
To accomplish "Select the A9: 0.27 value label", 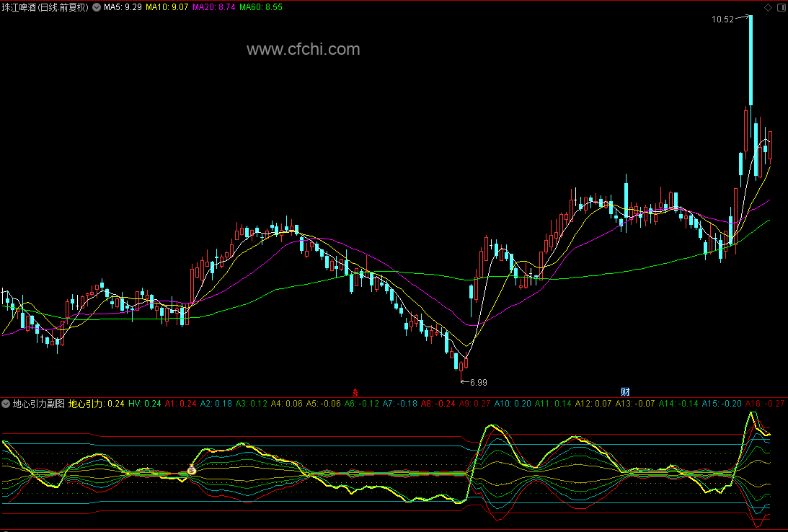I will point(474,404).
